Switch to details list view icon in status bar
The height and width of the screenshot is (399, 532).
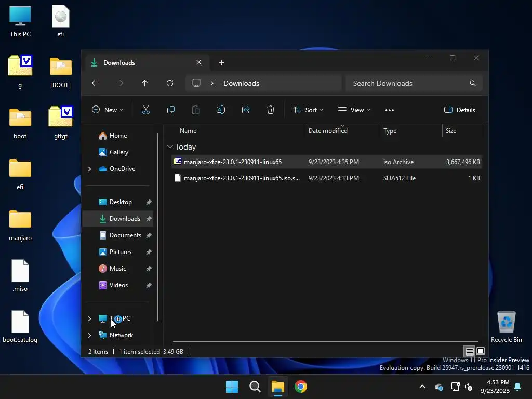tap(469, 351)
